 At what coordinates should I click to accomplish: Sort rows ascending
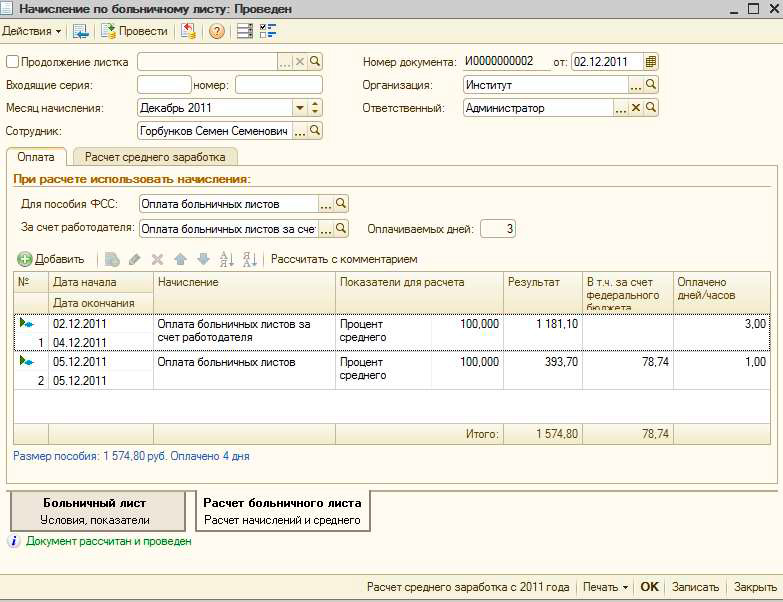click(227, 259)
